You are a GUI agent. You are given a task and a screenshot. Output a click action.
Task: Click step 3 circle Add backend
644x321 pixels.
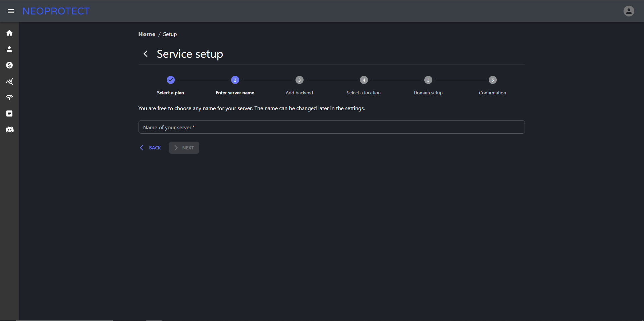(300, 80)
